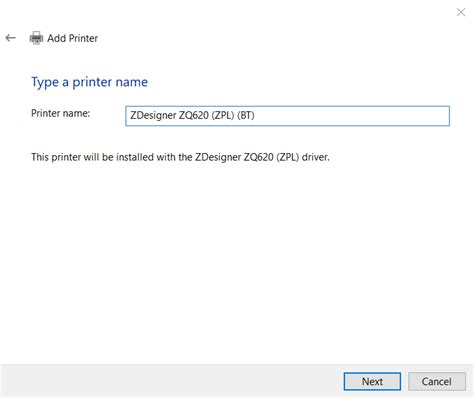Click the driver installation description sentence

click(x=180, y=157)
